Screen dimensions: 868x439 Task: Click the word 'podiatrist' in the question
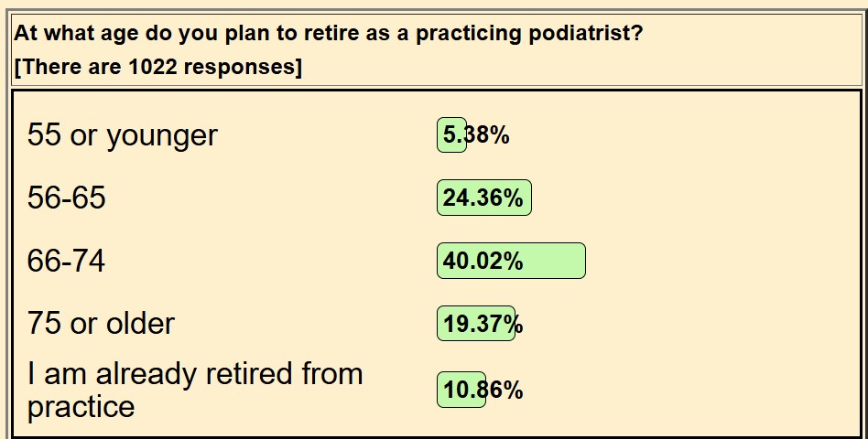tap(585, 34)
